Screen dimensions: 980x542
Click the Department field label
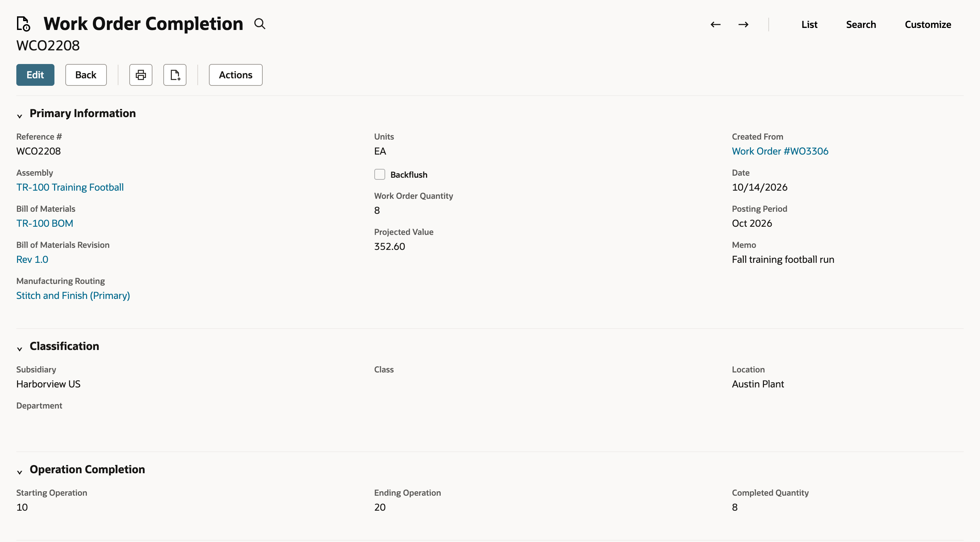(39, 406)
